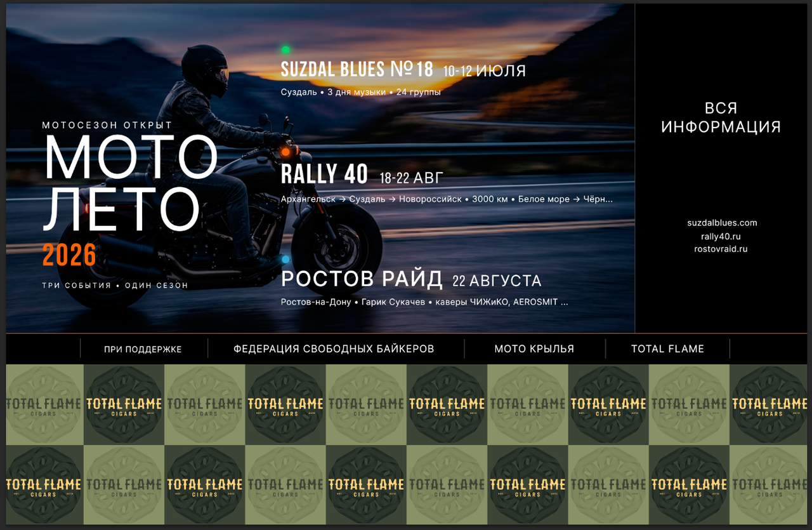Click the РОСТОВ РАЙД heading

pyautogui.click(x=362, y=279)
